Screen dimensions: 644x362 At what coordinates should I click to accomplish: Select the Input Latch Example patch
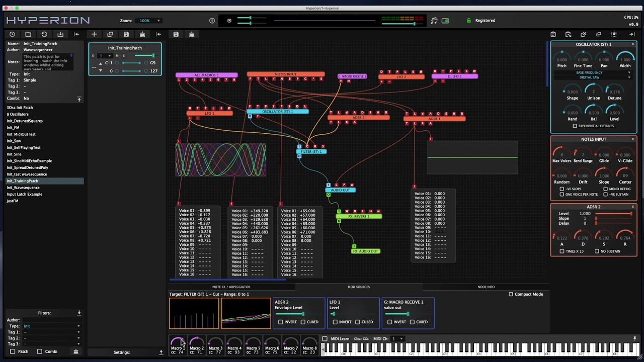44,194
